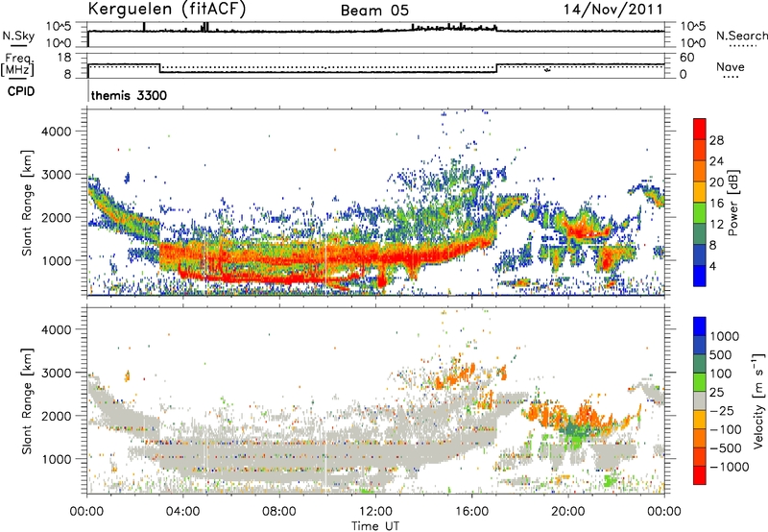Pick the yellow 16–20 dB colorbar segment
This screenshot has height=532, width=768.
click(700, 192)
